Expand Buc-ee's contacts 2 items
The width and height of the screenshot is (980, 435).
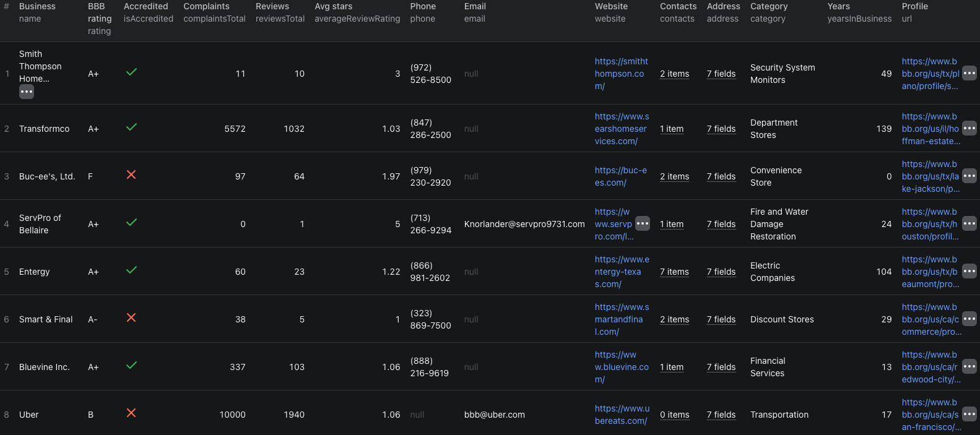point(674,176)
